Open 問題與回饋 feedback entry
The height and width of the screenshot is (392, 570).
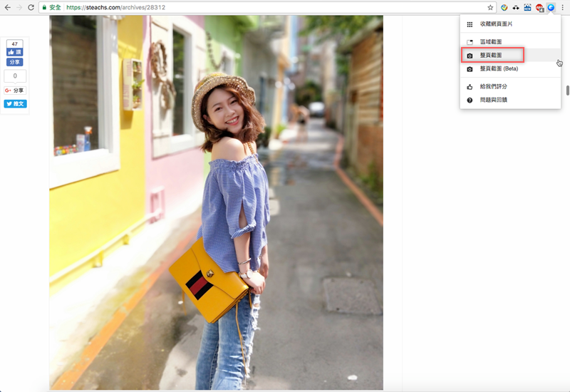[510, 100]
